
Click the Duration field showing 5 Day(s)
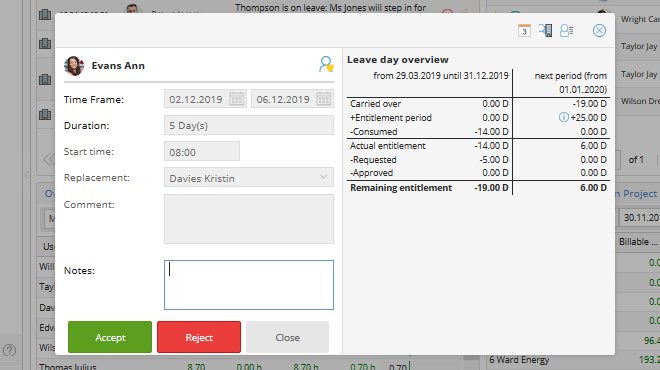[x=249, y=125]
